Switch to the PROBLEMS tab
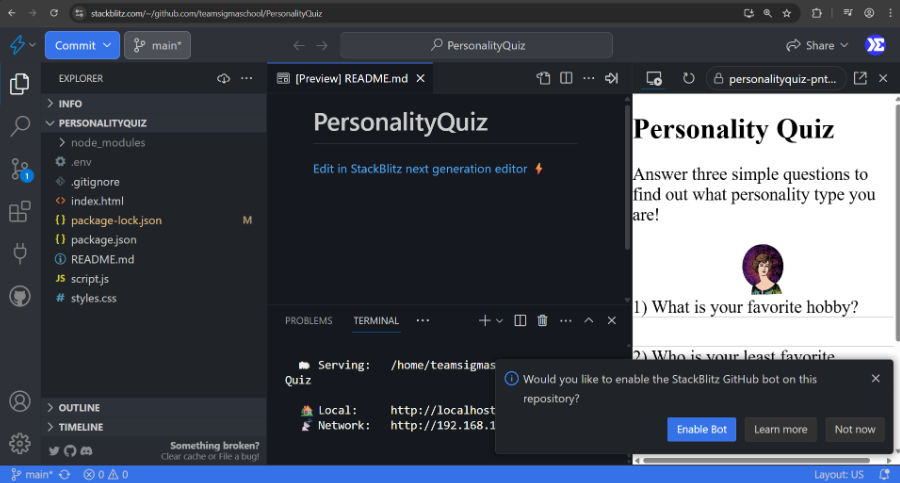Image resolution: width=900 pixels, height=483 pixels. (308, 320)
